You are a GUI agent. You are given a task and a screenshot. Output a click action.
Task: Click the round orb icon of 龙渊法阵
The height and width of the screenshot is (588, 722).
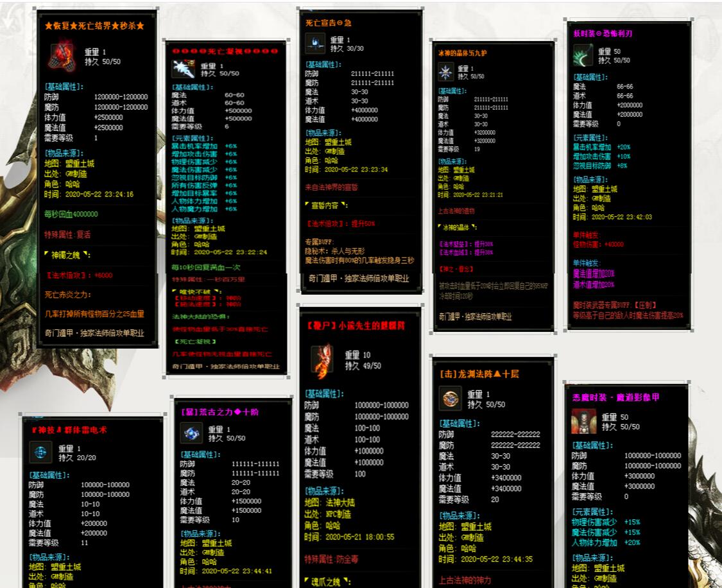[451, 399]
